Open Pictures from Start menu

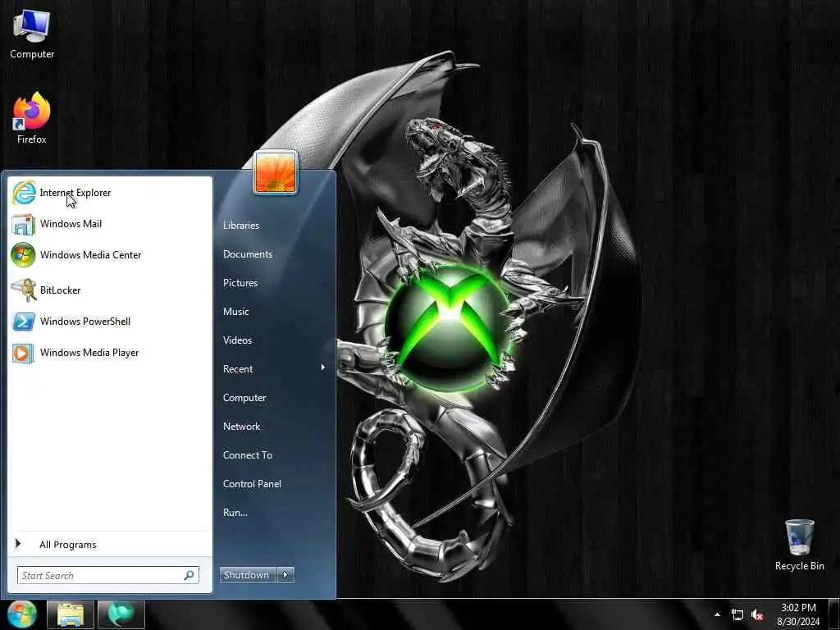pos(240,283)
